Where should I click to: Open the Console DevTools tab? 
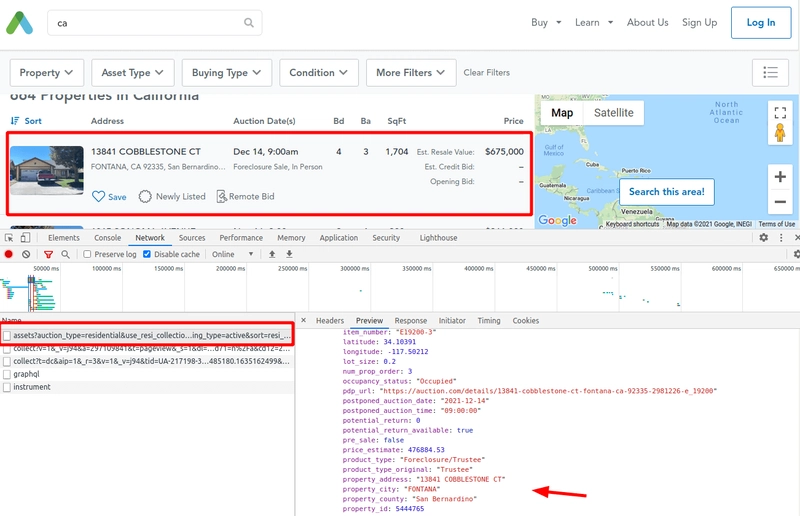(x=108, y=238)
